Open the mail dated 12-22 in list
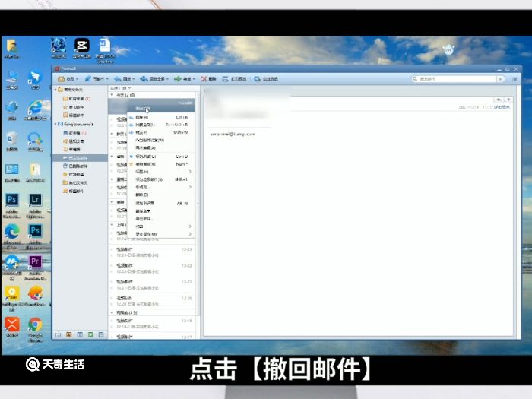The width and height of the screenshot is (532, 399). pyautogui.click(x=152, y=268)
